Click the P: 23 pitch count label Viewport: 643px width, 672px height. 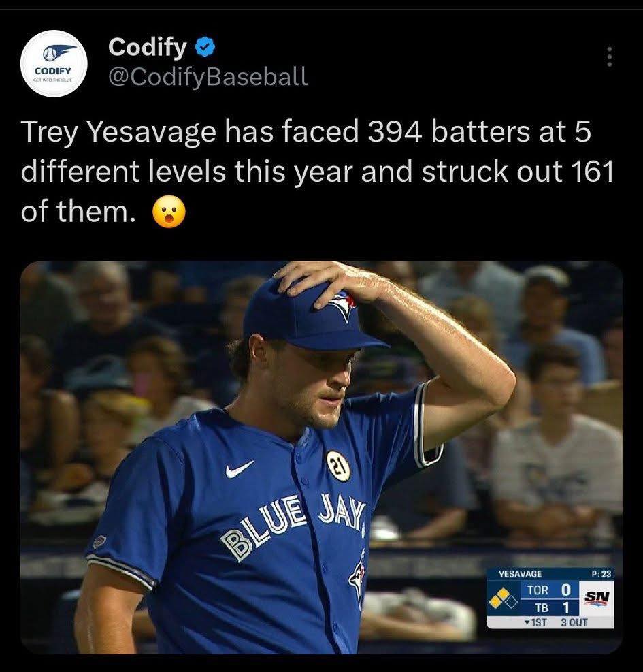[x=601, y=573]
